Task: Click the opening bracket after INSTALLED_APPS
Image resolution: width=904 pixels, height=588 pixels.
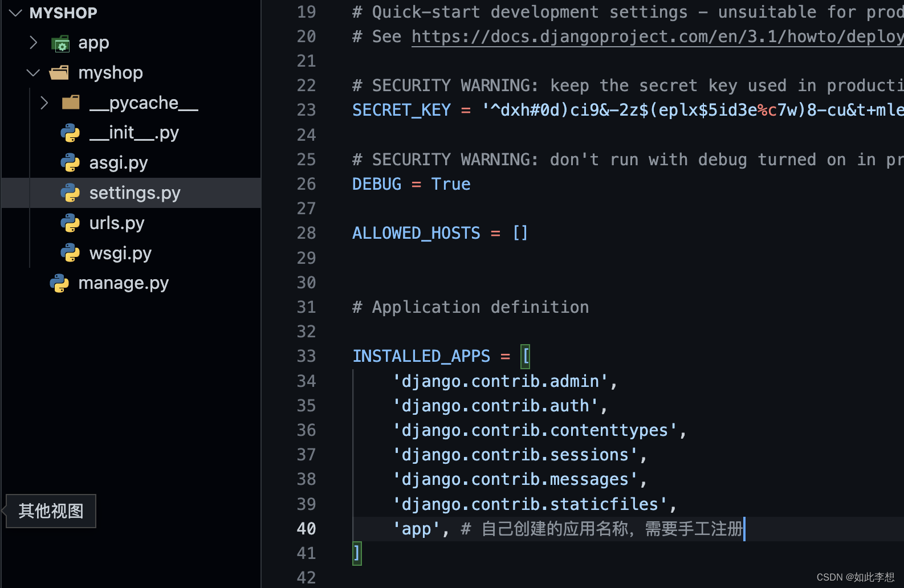Action: pos(526,356)
